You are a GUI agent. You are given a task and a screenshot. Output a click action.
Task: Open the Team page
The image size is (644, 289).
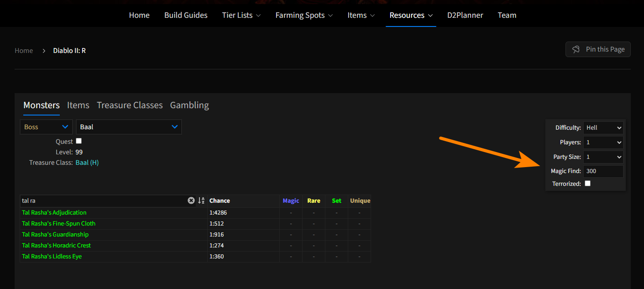(507, 15)
